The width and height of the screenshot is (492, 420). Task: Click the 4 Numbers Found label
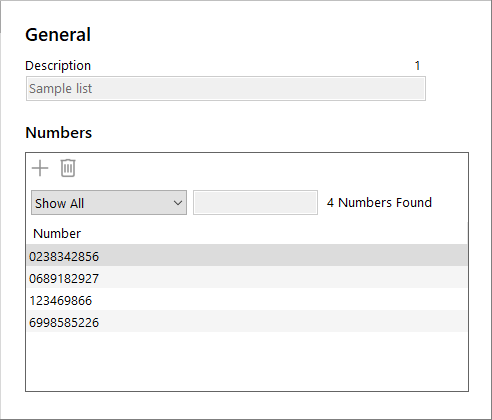point(379,203)
